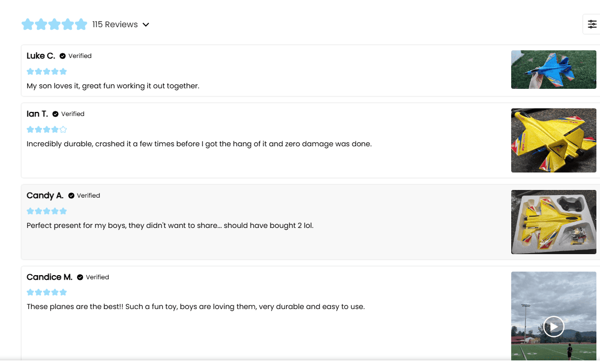Open the review filter settings icon

(x=592, y=24)
